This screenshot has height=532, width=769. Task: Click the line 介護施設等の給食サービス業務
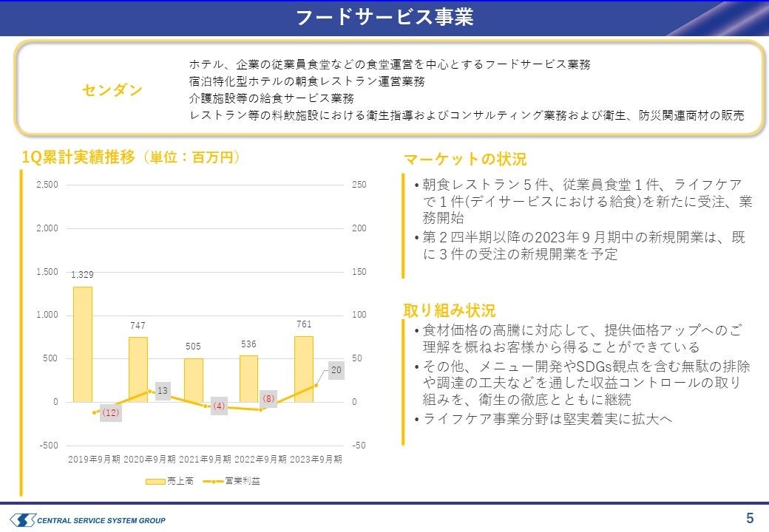coord(271,98)
